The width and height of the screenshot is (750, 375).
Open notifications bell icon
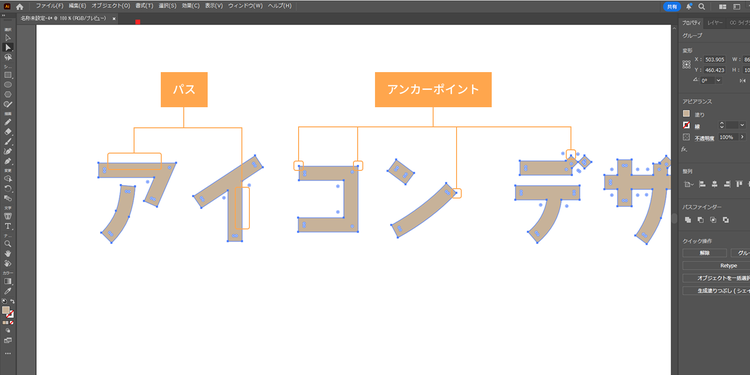click(689, 7)
